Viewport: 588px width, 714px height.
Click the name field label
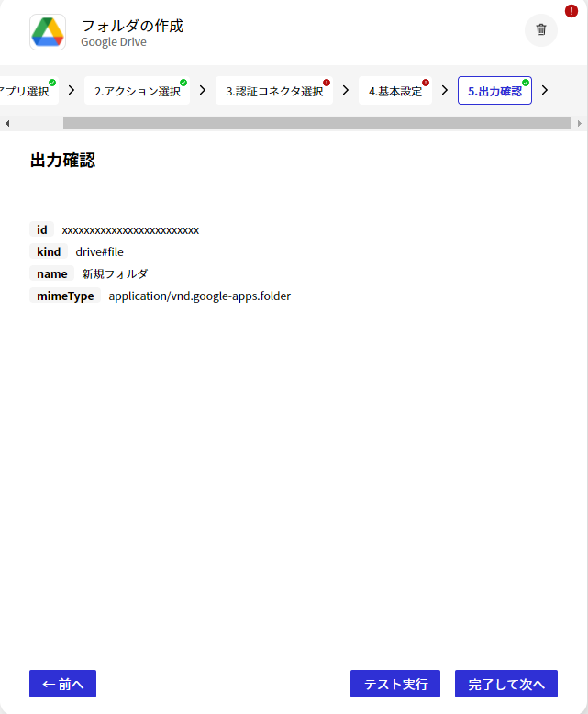(x=52, y=273)
